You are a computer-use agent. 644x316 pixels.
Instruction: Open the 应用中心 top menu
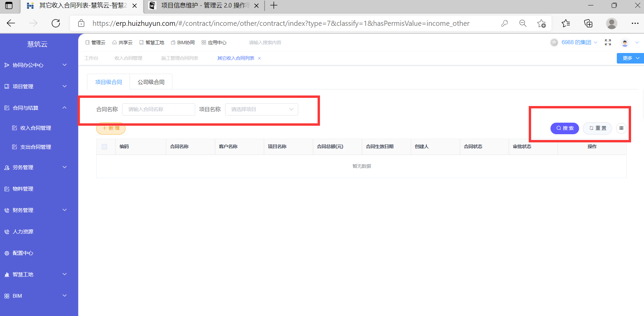pos(214,42)
